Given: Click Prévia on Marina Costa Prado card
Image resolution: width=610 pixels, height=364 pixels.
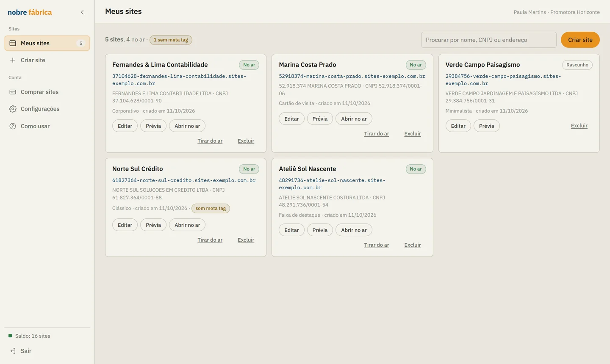Looking at the screenshot, I should click(x=320, y=119).
